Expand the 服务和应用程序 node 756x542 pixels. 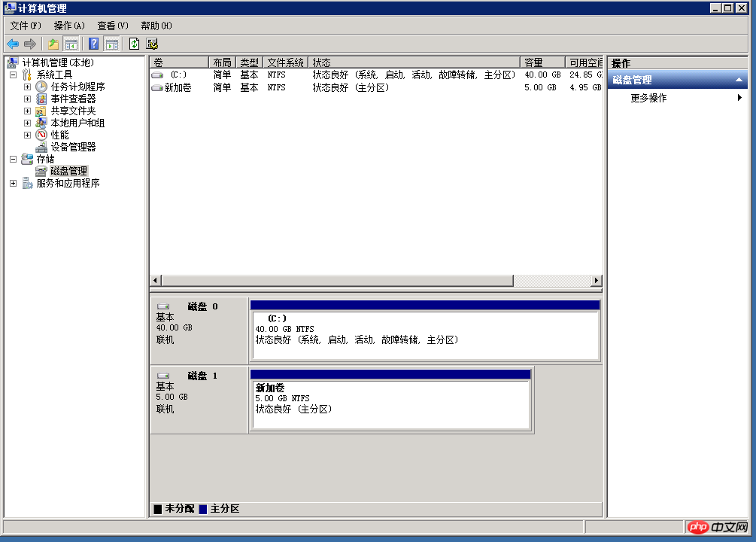[x=14, y=184]
